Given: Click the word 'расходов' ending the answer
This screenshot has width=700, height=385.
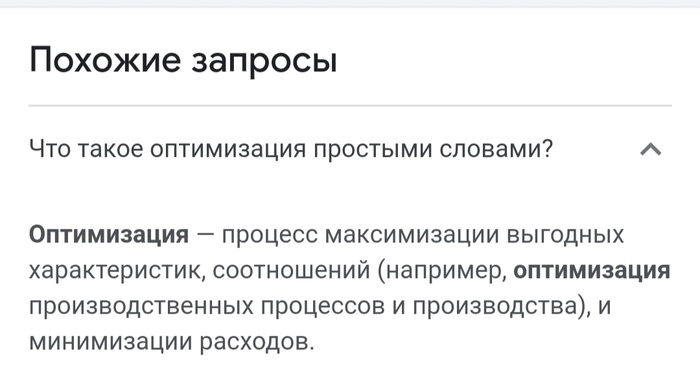Looking at the screenshot, I should [x=257, y=342].
